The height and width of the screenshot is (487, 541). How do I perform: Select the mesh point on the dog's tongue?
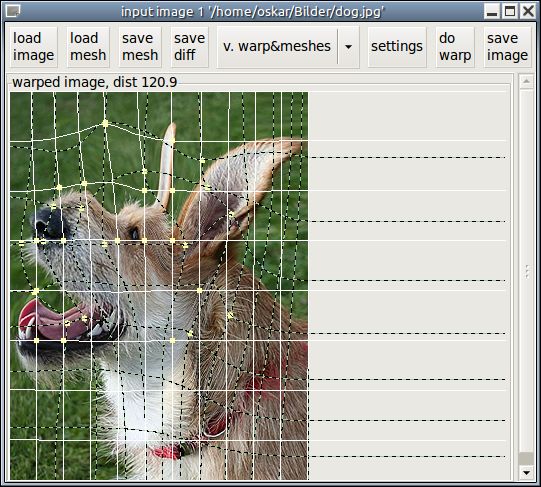tap(67, 323)
